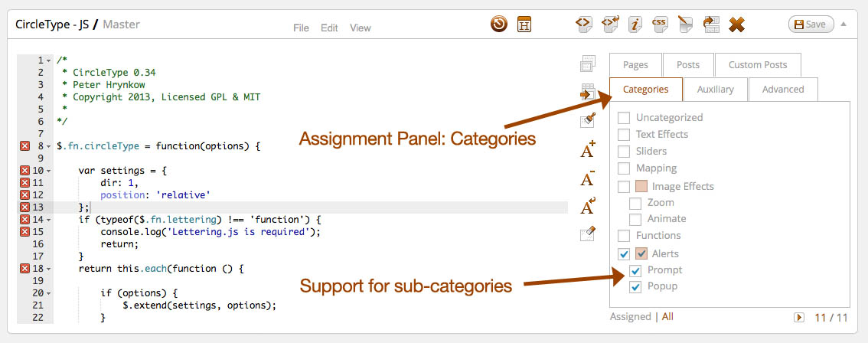Increase editor font size with A+ icon
This screenshot has height=343, width=868.
(x=588, y=150)
